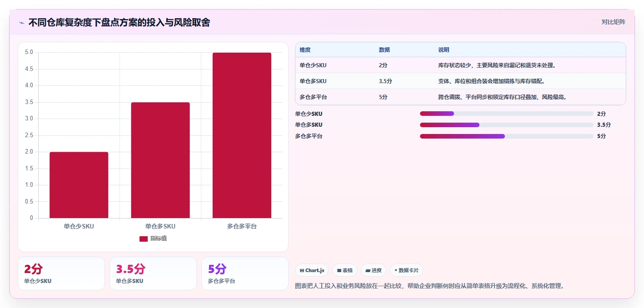Viewport: 644px width, 308px height.
Task: Click the page title 不同仓库复杂度下盘点方案
Action: pos(119,23)
